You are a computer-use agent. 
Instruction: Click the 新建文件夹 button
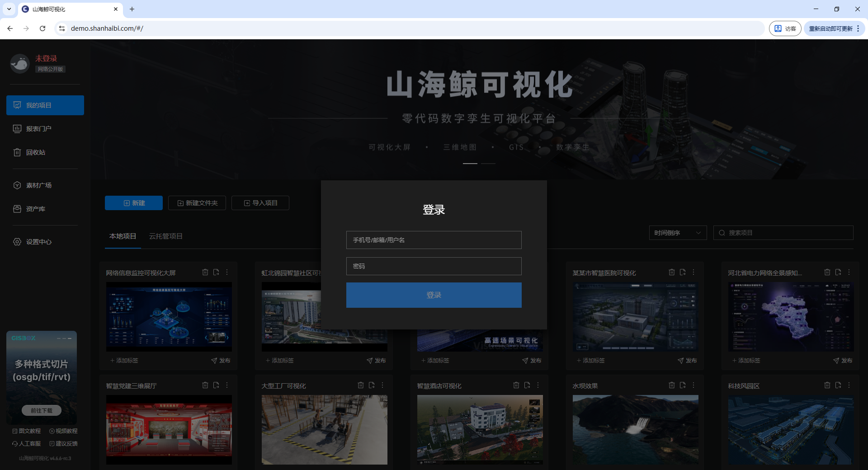197,203
